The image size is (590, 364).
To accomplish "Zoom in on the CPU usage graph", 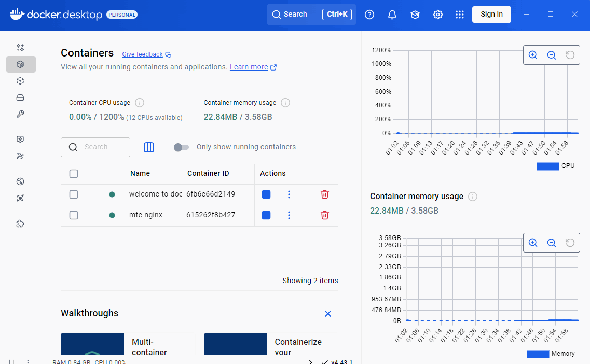I will 533,55.
